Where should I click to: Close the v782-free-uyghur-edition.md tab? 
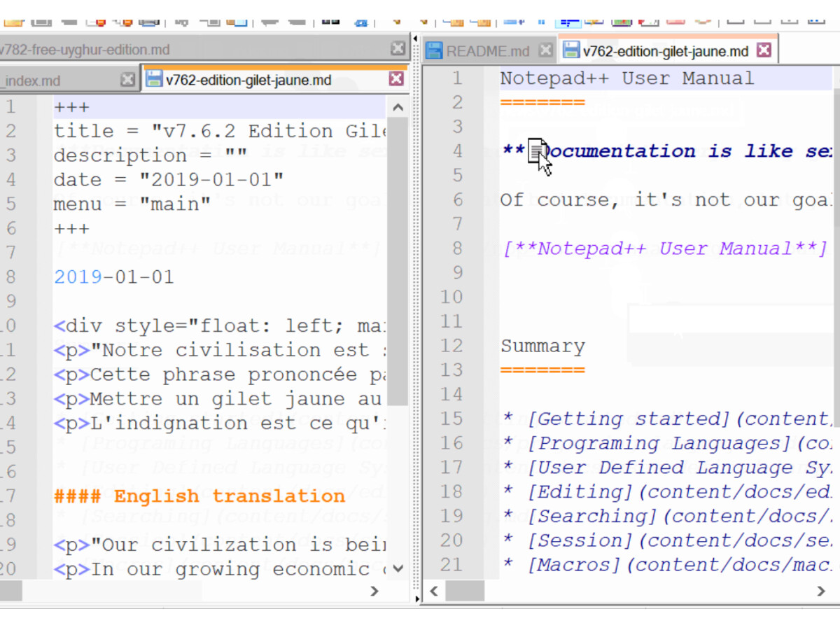click(398, 48)
